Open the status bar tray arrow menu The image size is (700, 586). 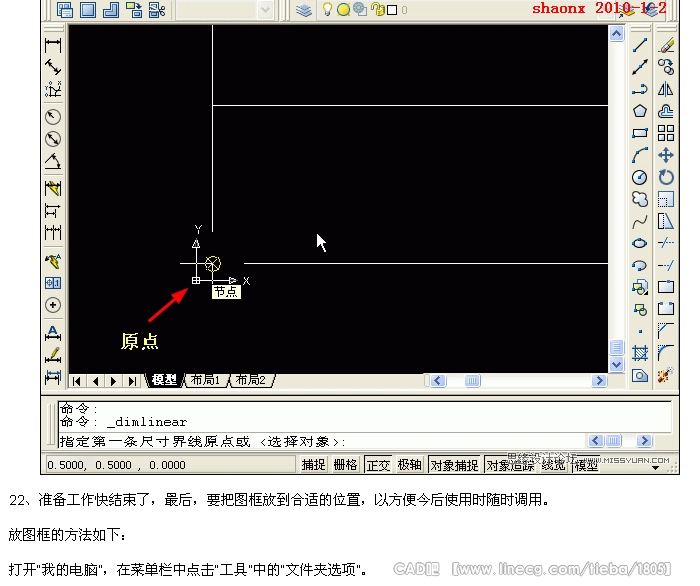coord(655,468)
